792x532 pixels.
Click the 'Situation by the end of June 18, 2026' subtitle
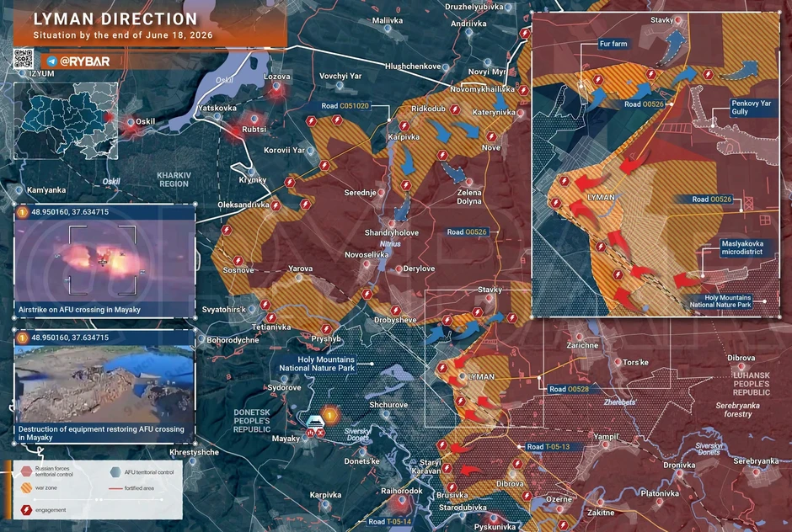pos(123,36)
